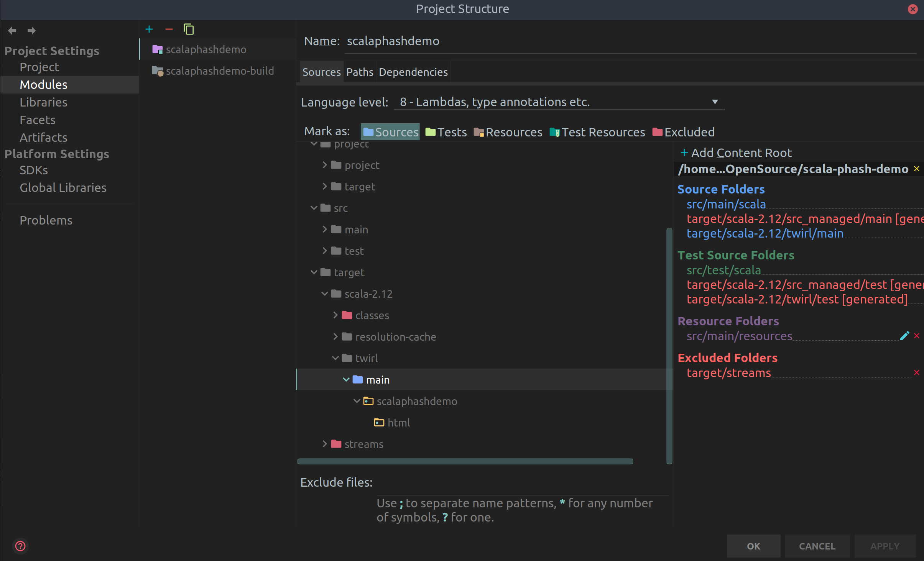Click the forward navigation arrow
The height and width of the screenshot is (561, 924).
32,31
